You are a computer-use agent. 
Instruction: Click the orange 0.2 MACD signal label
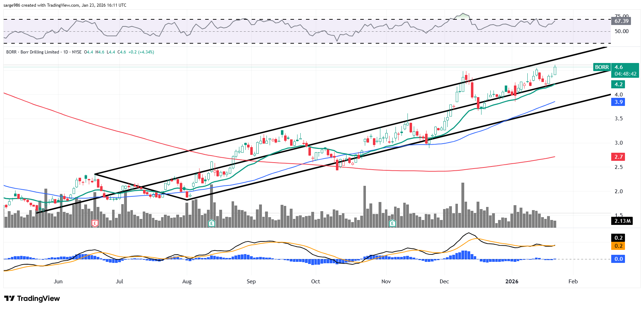[619, 246]
